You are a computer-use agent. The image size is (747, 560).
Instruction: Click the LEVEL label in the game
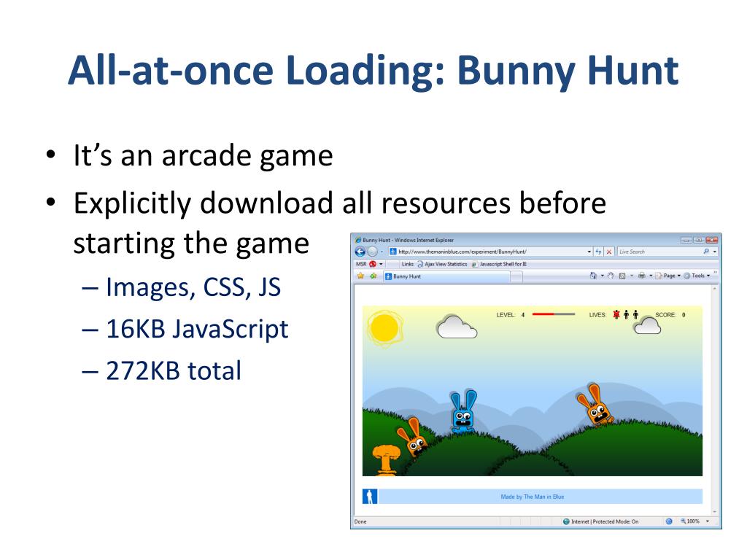click(506, 315)
